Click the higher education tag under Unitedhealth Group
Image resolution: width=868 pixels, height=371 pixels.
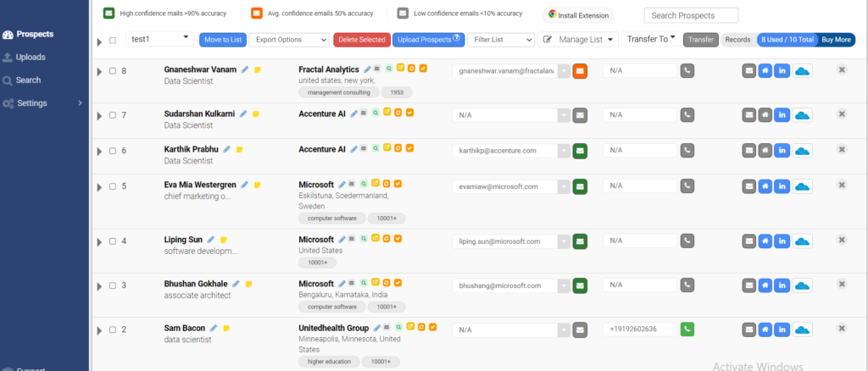(330, 362)
